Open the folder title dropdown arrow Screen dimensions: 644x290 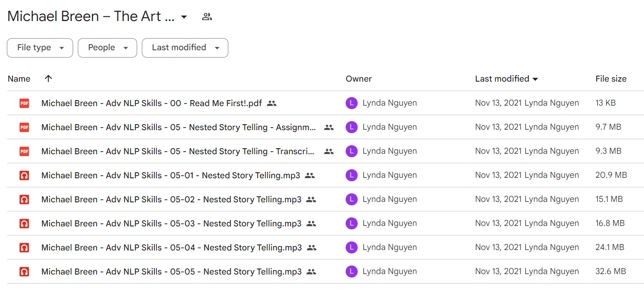(184, 17)
